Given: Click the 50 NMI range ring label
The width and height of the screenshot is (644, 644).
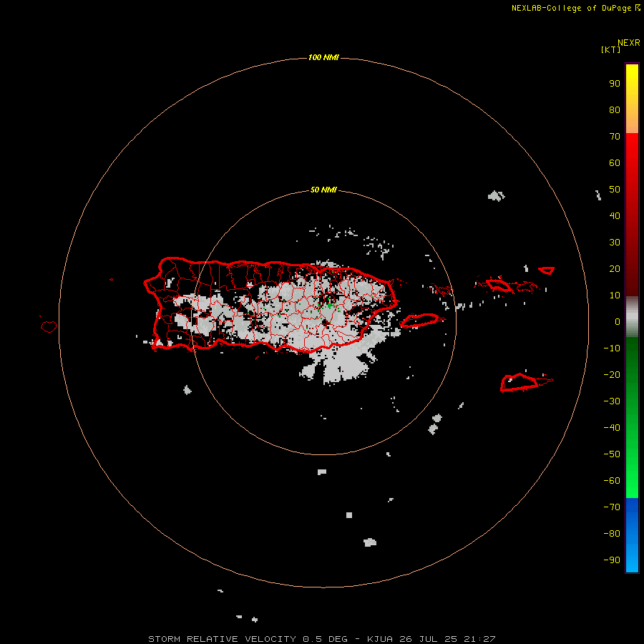Looking at the screenshot, I should (323, 190).
